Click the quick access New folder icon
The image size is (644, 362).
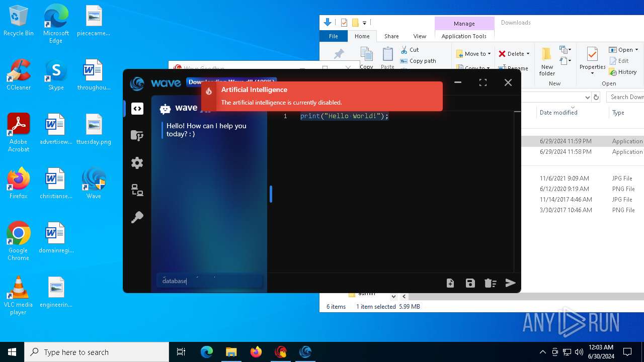pos(355,23)
